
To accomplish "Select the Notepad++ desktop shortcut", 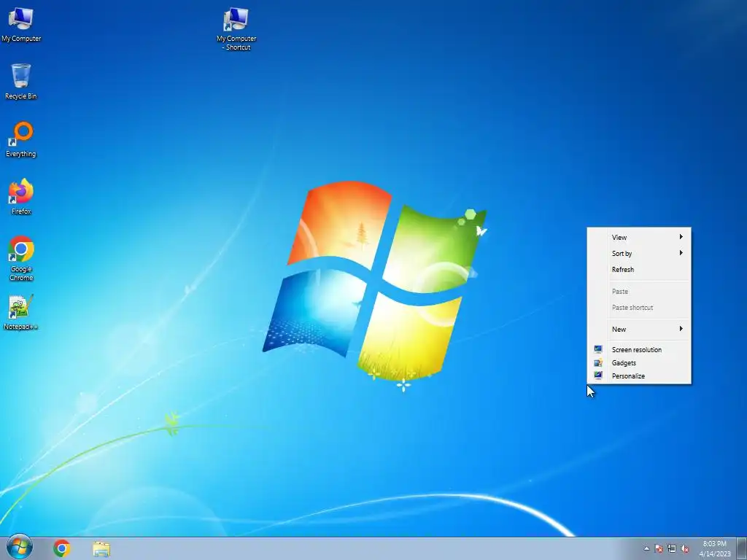I will (x=20, y=312).
